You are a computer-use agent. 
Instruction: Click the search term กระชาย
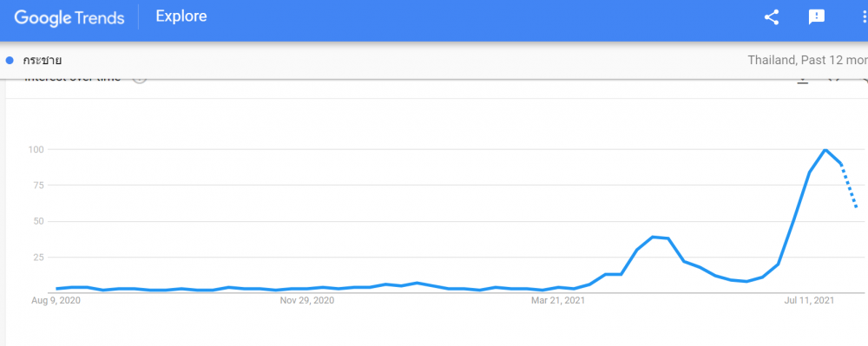[42, 60]
